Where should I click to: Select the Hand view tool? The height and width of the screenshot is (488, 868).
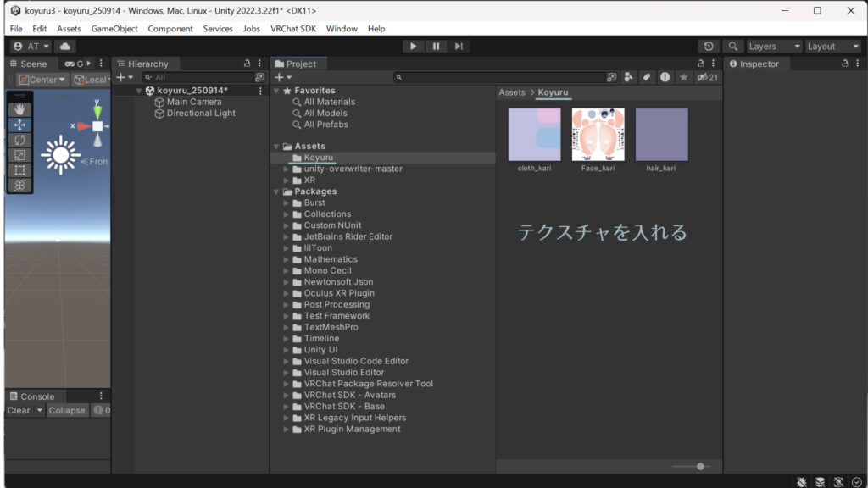click(x=20, y=109)
